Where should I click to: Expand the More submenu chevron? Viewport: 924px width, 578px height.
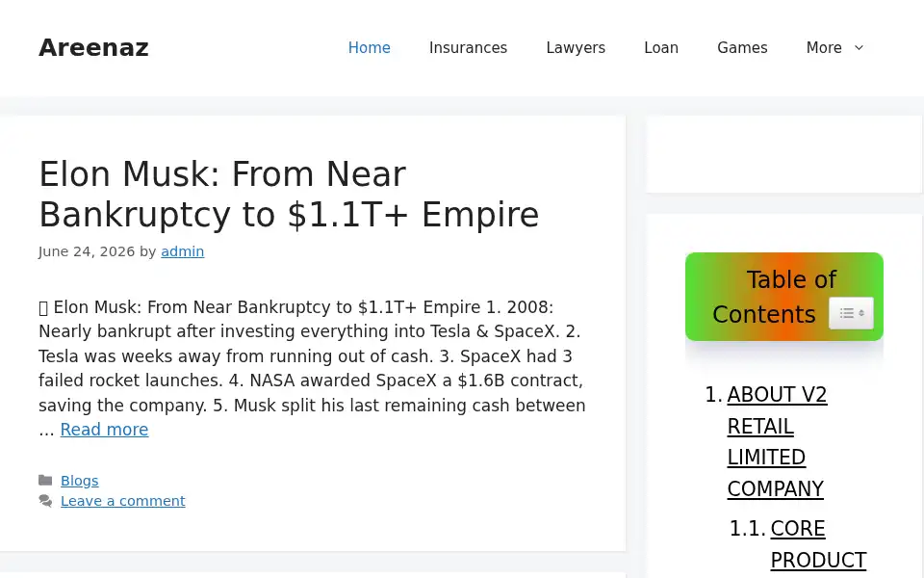tap(860, 48)
